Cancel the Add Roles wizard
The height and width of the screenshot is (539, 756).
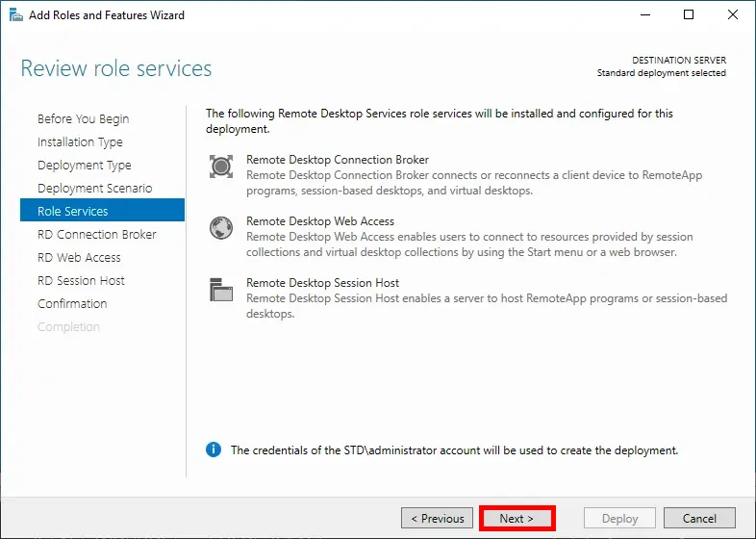click(699, 519)
